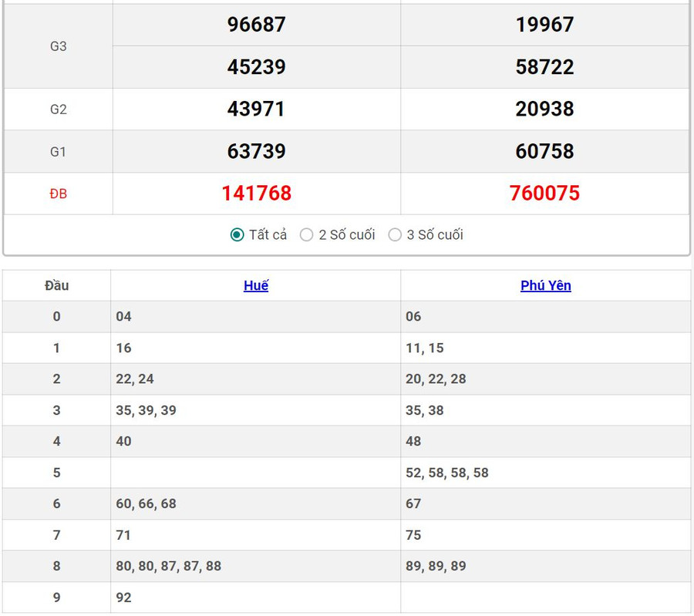Select the G1 prize number 60758

tap(544, 151)
